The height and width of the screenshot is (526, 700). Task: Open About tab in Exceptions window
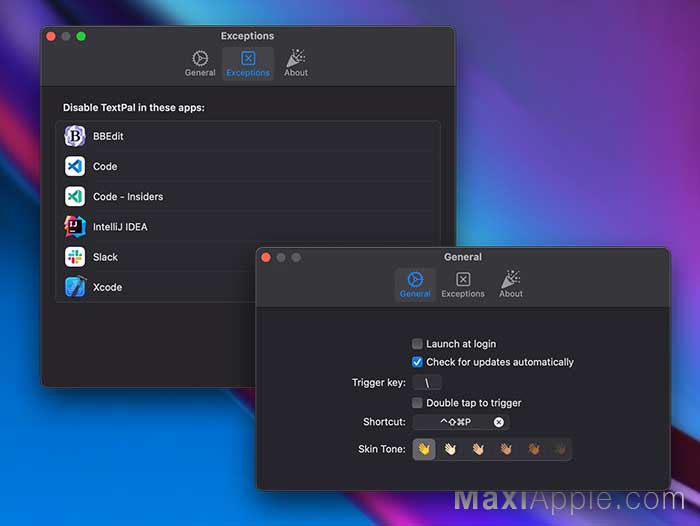tap(296, 63)
